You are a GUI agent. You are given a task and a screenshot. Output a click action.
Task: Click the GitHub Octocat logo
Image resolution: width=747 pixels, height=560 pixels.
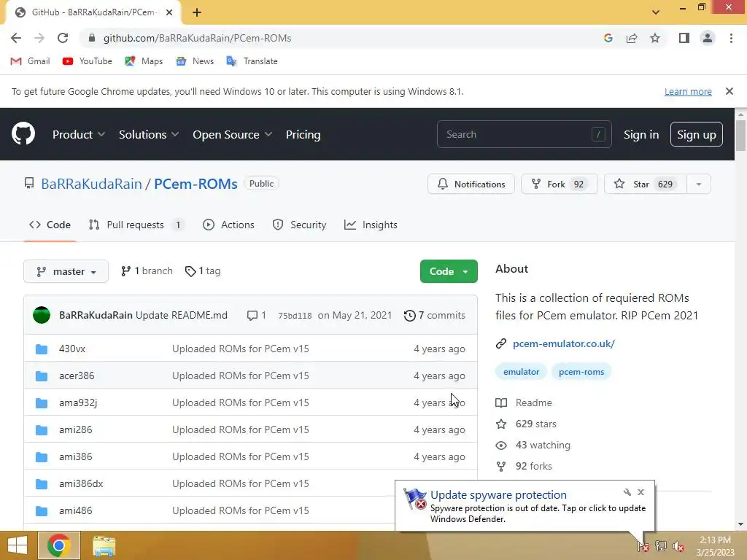tap(23, 134)
